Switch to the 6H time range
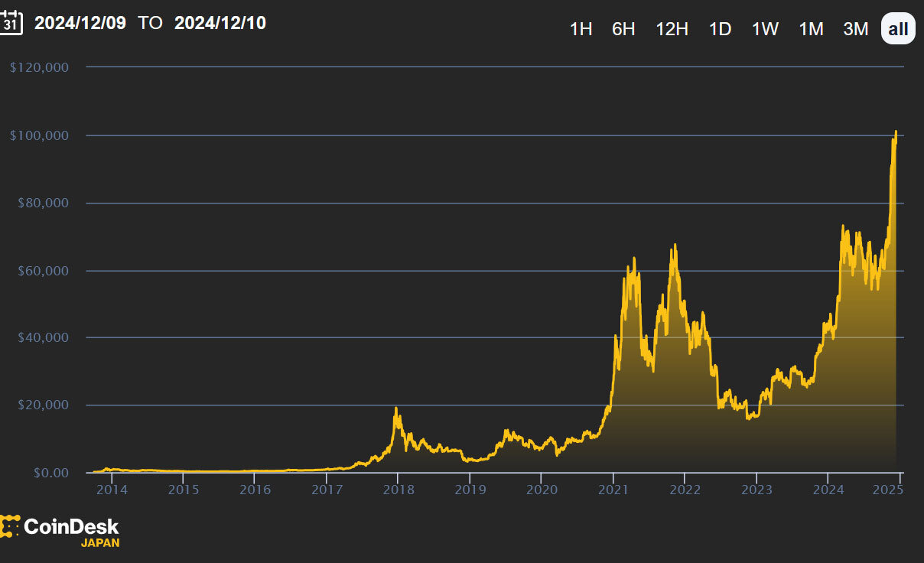Screen dimensions: 924x563 pos(623,29)
